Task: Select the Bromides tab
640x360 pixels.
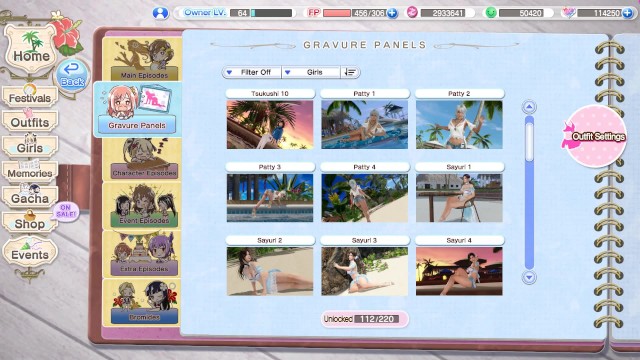Action: click(142, 302)
